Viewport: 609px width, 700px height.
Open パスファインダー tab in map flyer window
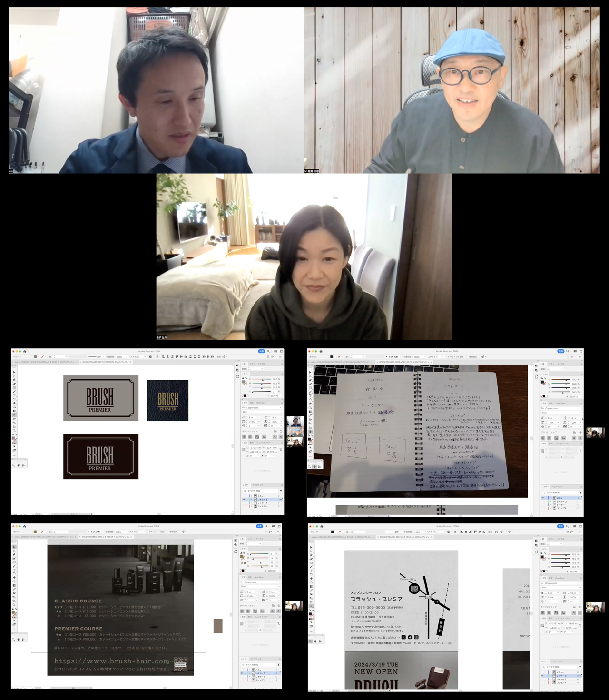[562, 618]
